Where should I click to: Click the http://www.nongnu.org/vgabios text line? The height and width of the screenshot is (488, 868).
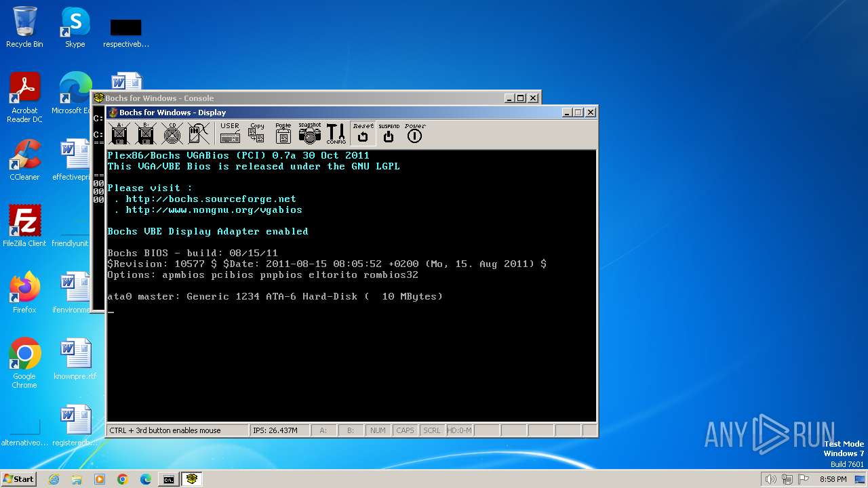click(214, 210)
